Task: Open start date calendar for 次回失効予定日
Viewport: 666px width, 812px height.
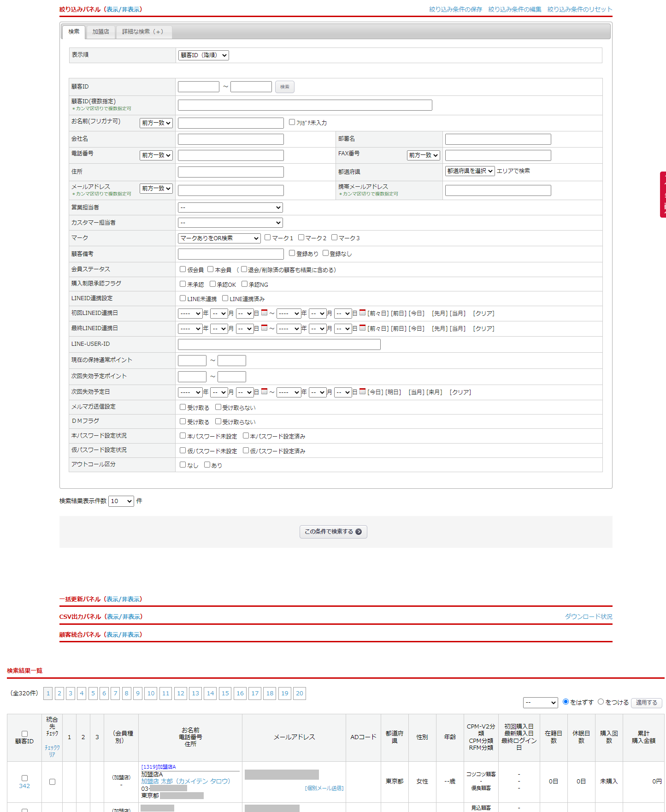Action: (264, 391)
